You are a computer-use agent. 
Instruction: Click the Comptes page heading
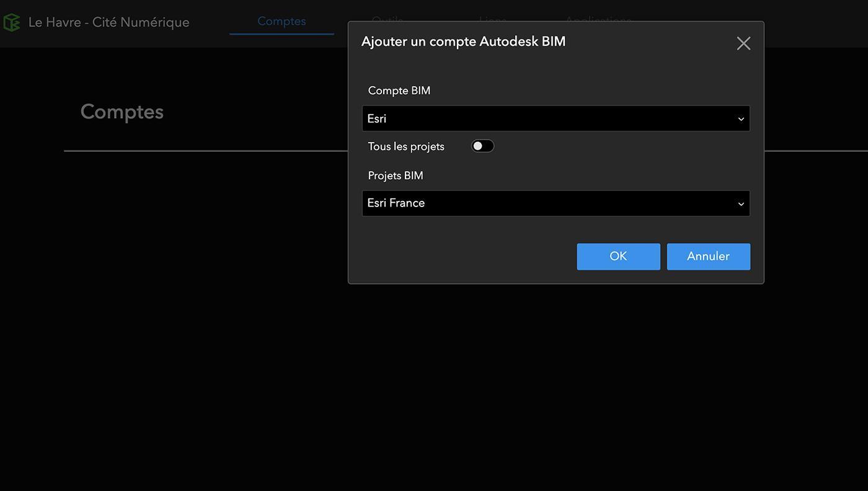pyautogui.click(x=122, y=112)
